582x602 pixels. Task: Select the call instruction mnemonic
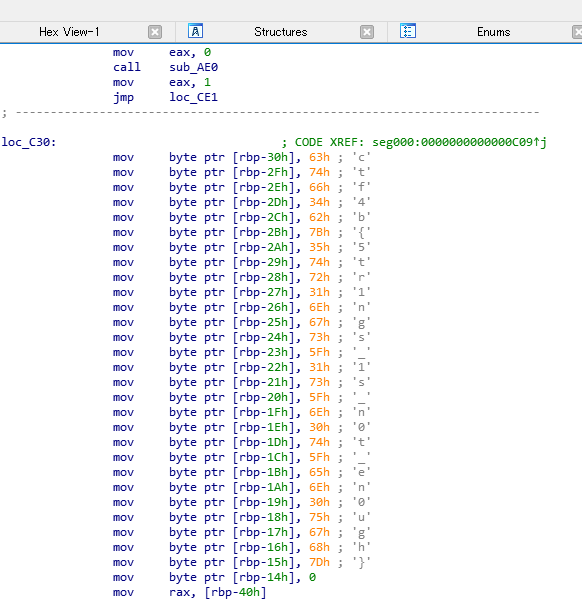pyautogui.click(x=127, y=67)
